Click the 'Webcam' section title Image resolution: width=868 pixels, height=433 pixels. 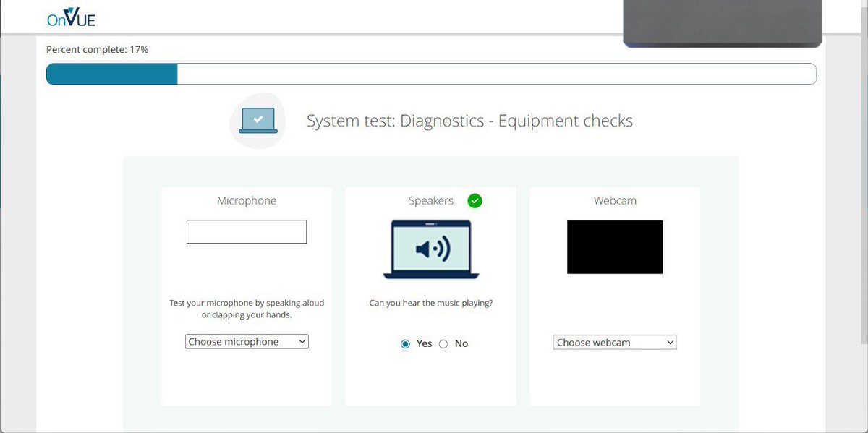(x=616, y=201)
